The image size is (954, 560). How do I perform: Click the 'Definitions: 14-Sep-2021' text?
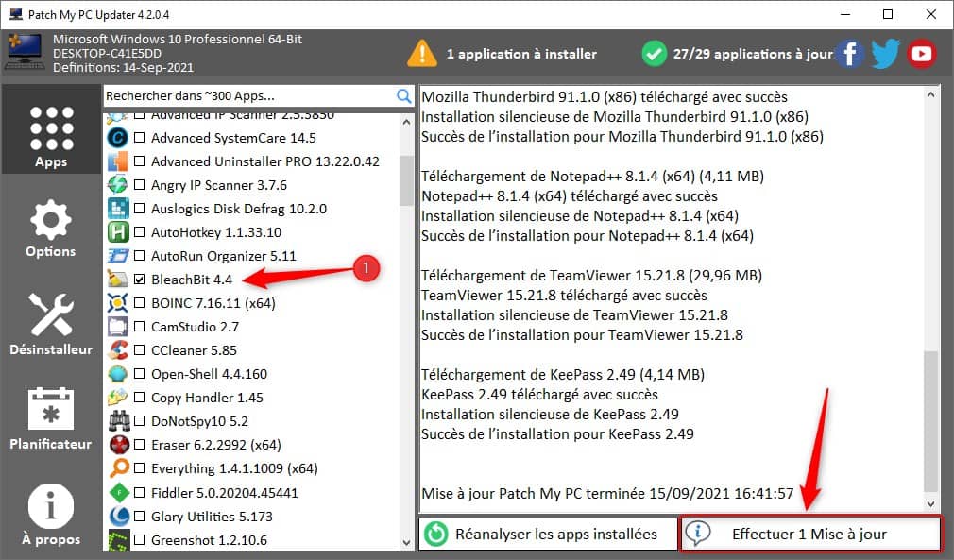coord(123,67)
